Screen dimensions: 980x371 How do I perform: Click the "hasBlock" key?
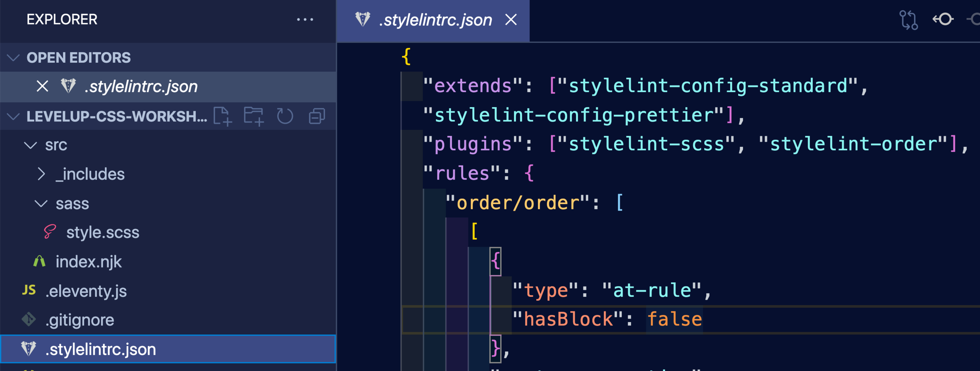coord(568,319)
